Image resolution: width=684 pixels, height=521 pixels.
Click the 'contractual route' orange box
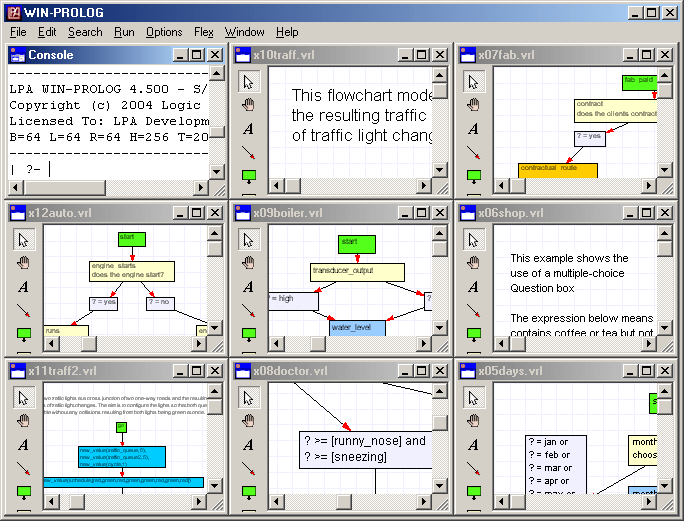pos(558,170)
